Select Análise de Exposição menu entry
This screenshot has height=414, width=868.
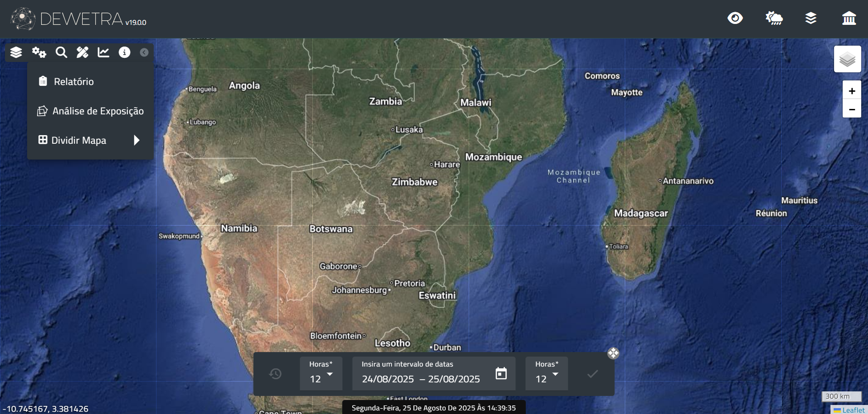tap(98, 111)
